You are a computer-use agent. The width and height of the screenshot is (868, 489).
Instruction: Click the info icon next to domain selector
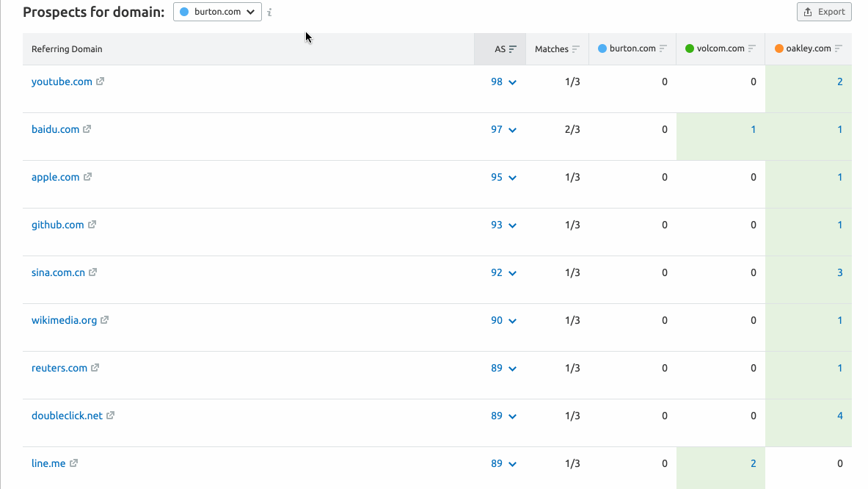point(269,12)
